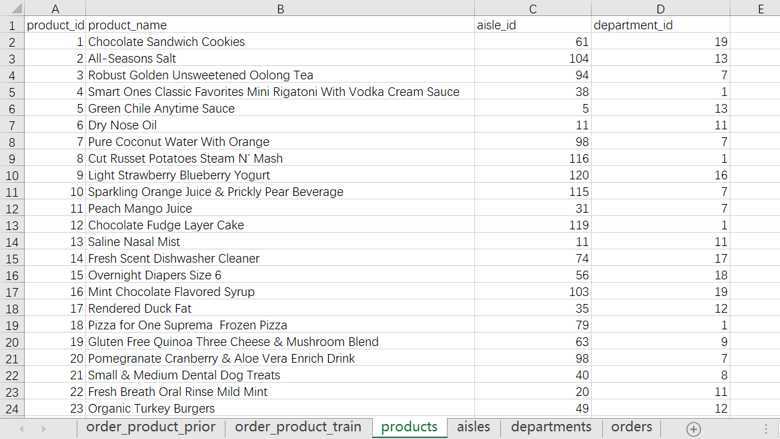
Task: Select column B header
Action: click(x=280, y=8)
